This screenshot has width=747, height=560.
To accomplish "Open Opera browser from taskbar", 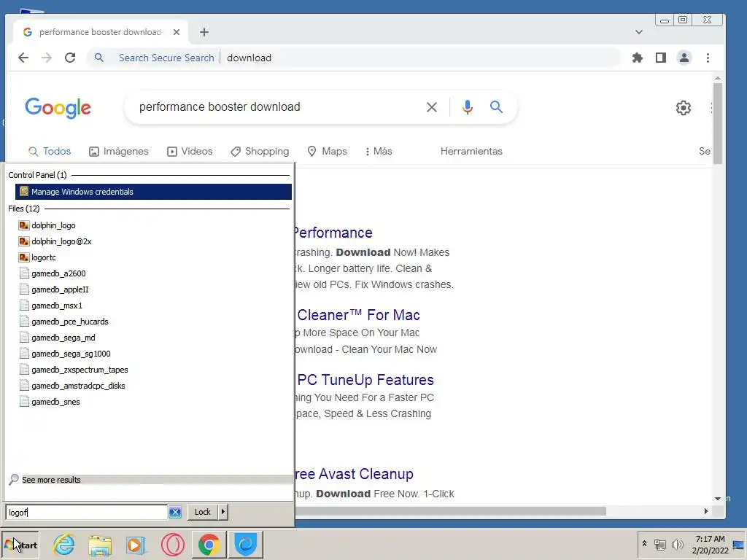I will coord(172,545).
